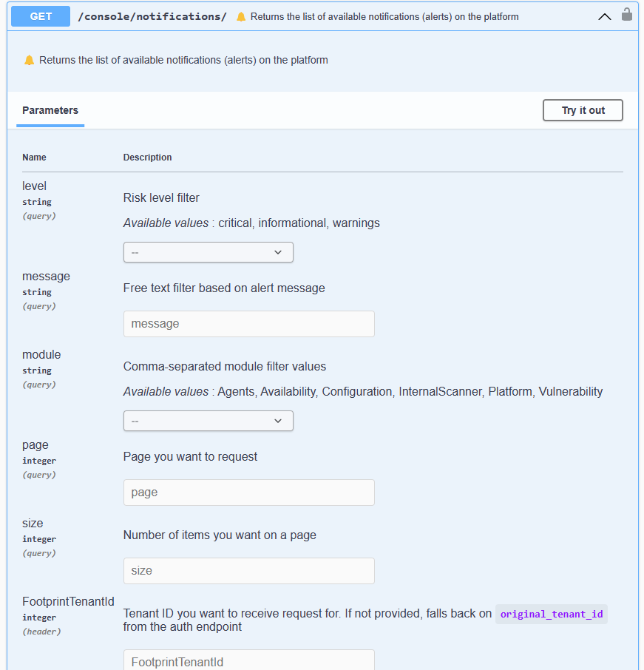Click the authorization padlock icon
The width and height of the screenshot is (644, 670).
pos(627,15)
